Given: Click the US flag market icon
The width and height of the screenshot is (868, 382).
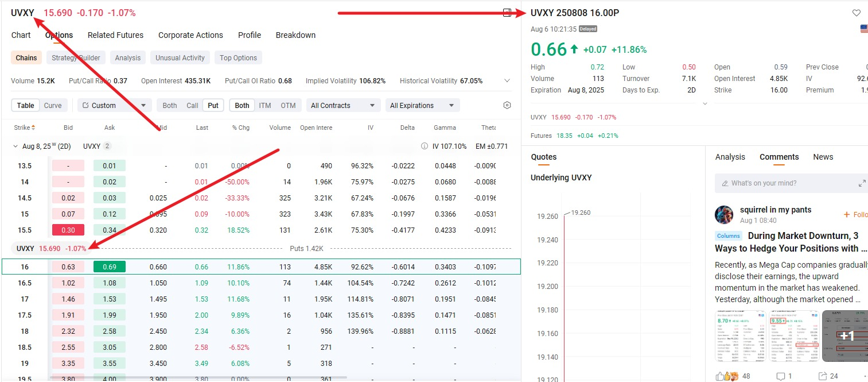Looking at the screenshot, I should pos(864,29).
